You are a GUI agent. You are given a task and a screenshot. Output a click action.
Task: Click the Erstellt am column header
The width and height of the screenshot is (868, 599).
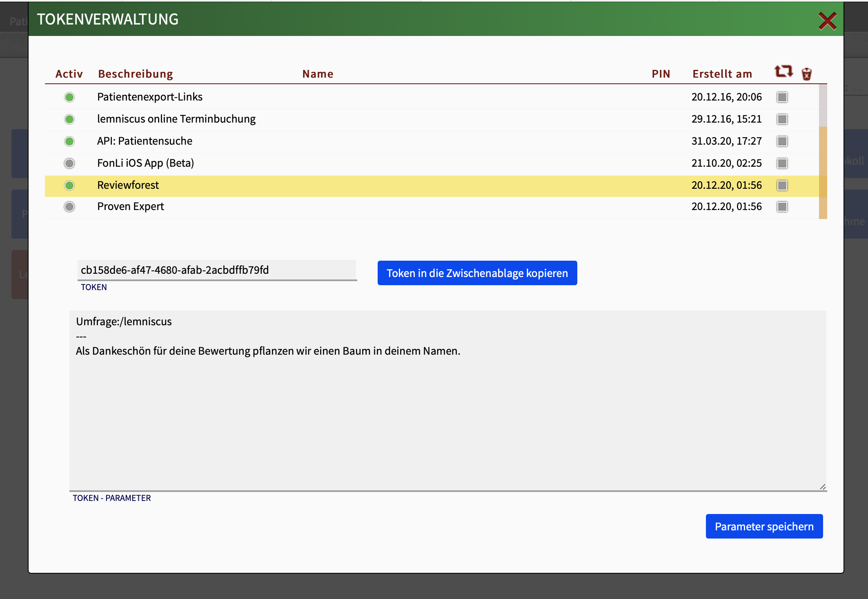722,74
